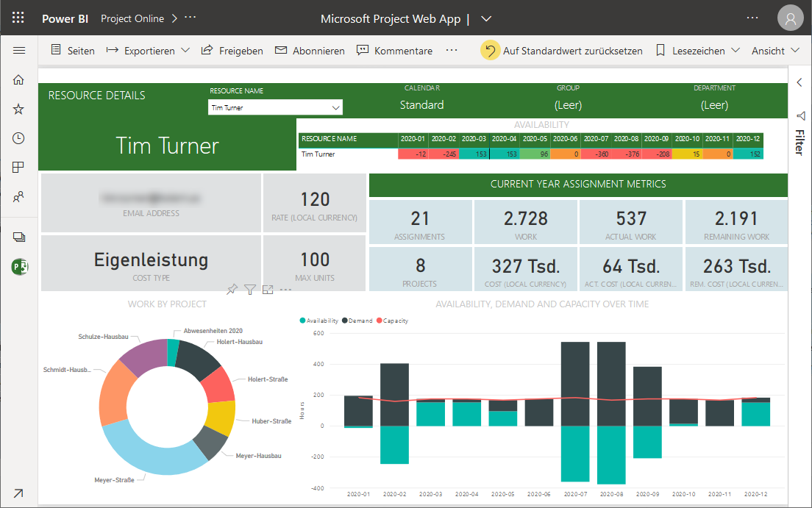This screenshot has height=508, width=812.
Task: Click the 2020-08 availability cell -376
Action: point(627,154)
